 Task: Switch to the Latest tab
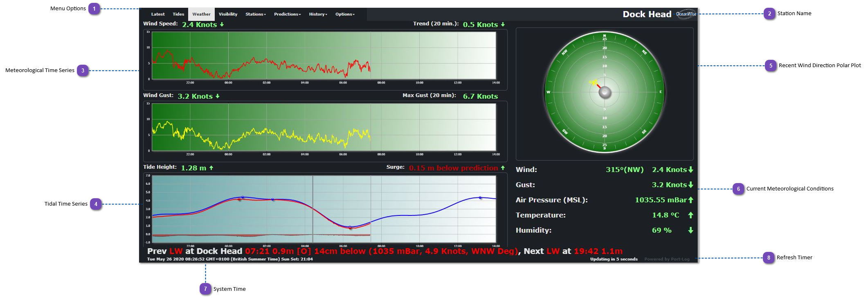coord(158,14)
